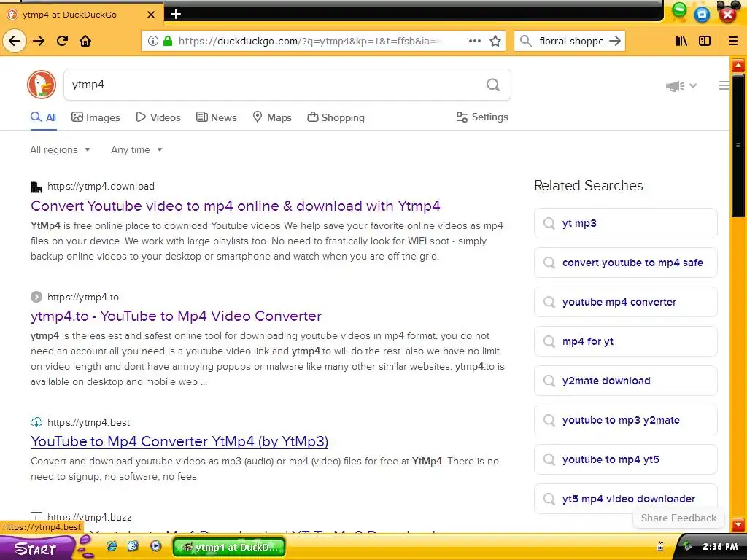The image size is (747, 560).
Task: Search related 'youtube mp4 converter'
Action: tap(625, 302)
